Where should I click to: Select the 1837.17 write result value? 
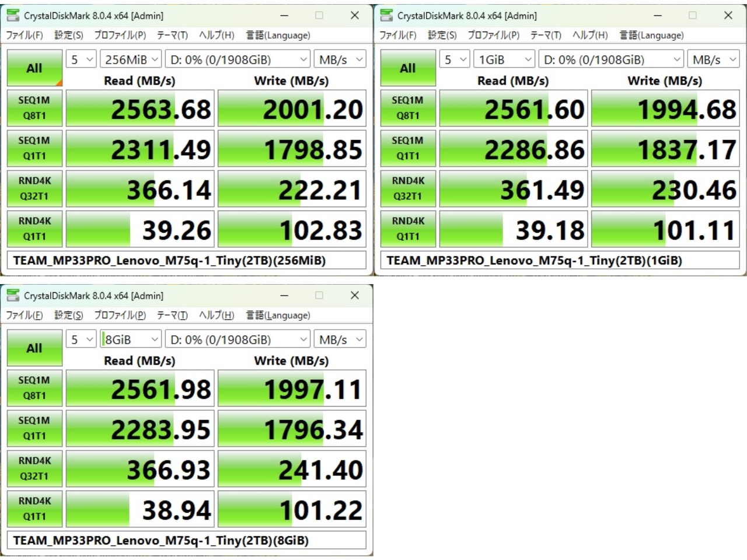tap(665, 149)
